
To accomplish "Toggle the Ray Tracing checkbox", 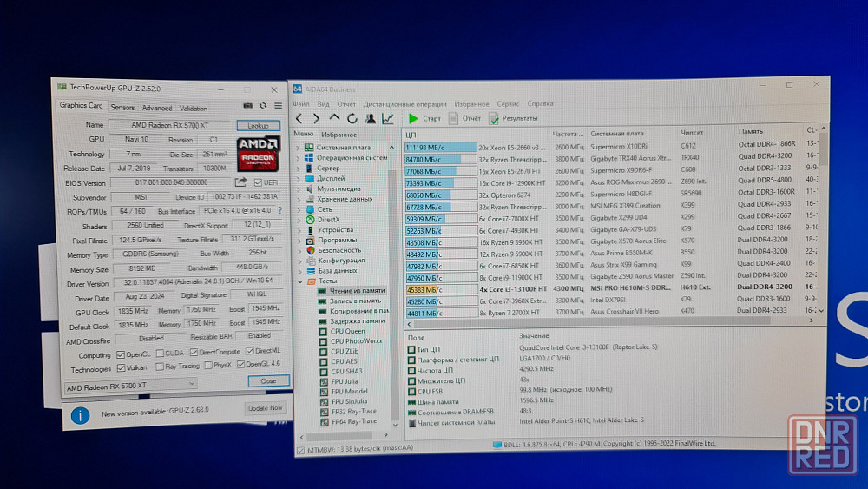I will click(160, 367).
